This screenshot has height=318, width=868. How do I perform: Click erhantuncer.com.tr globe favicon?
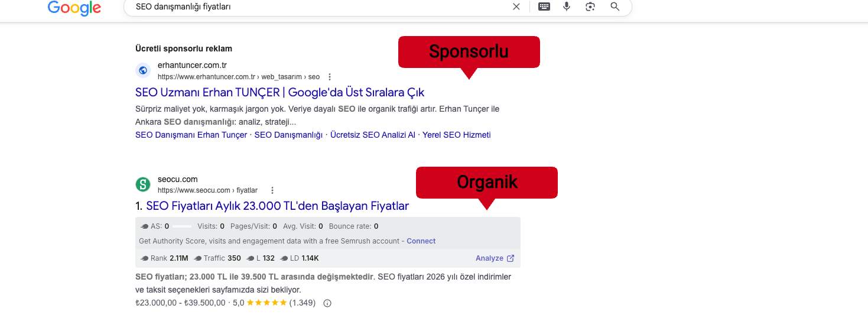143,70
